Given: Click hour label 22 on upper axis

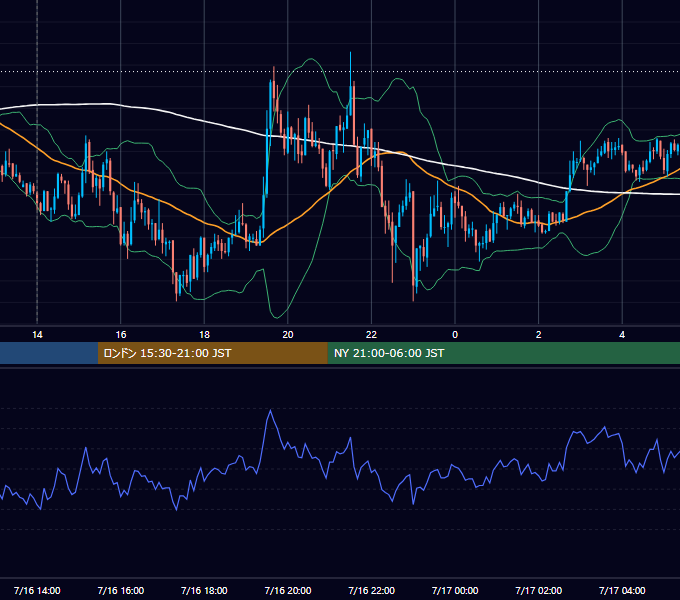Looking at the screenshot, I should click(372, 335).
